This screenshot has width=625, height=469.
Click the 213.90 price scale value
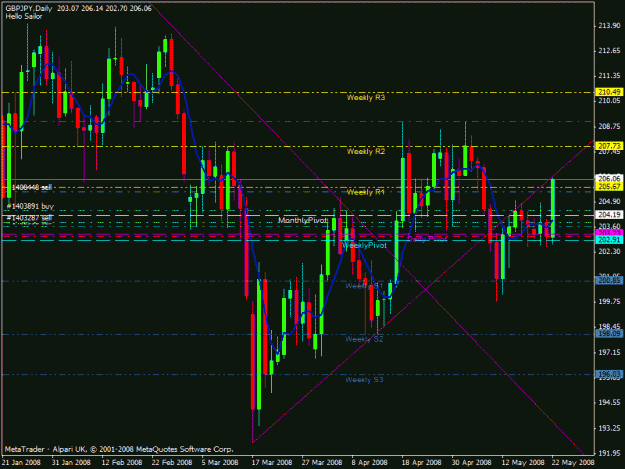pyautogui.click(x=609, y=26)
